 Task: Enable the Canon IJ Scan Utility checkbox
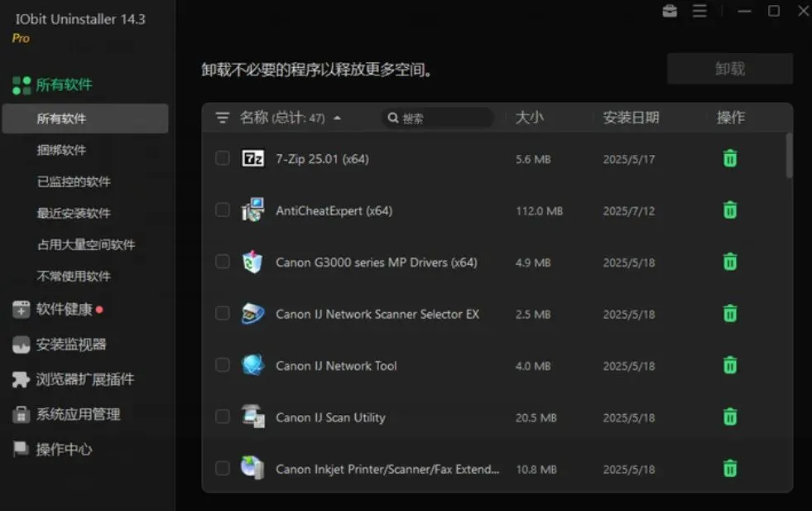(x=222, y=416)
